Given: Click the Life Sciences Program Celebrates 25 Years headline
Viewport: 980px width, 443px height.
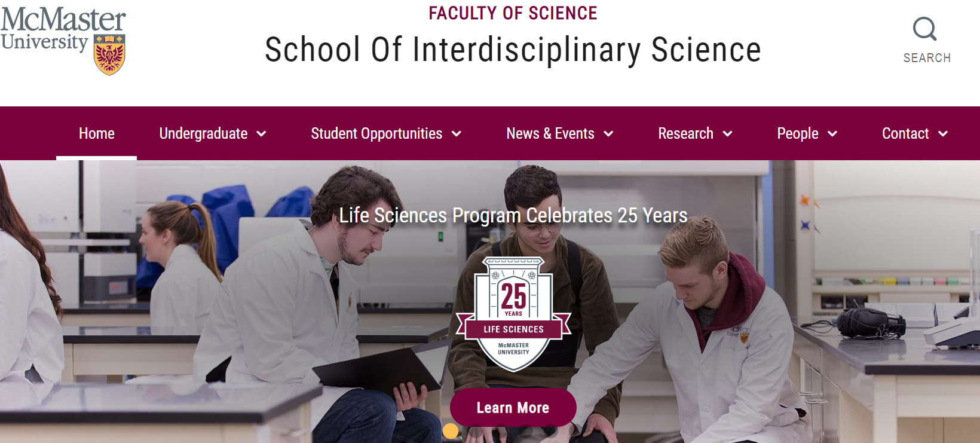Looking at the screenshot, I should 513,215.
